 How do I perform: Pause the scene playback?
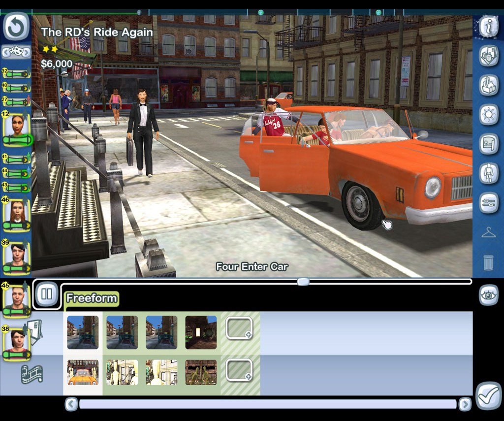47,293
